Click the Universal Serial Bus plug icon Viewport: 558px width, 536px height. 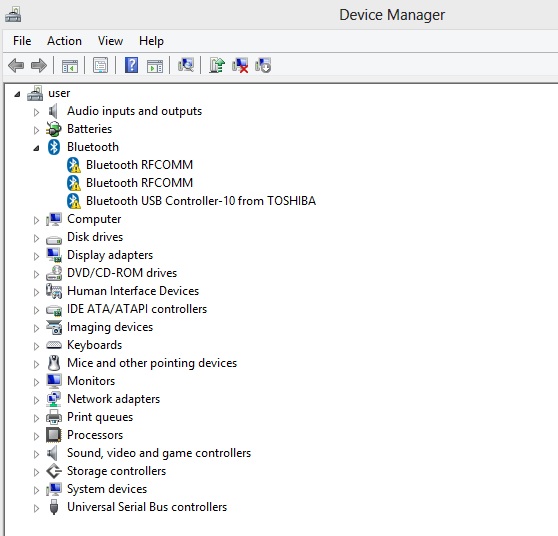54,507
